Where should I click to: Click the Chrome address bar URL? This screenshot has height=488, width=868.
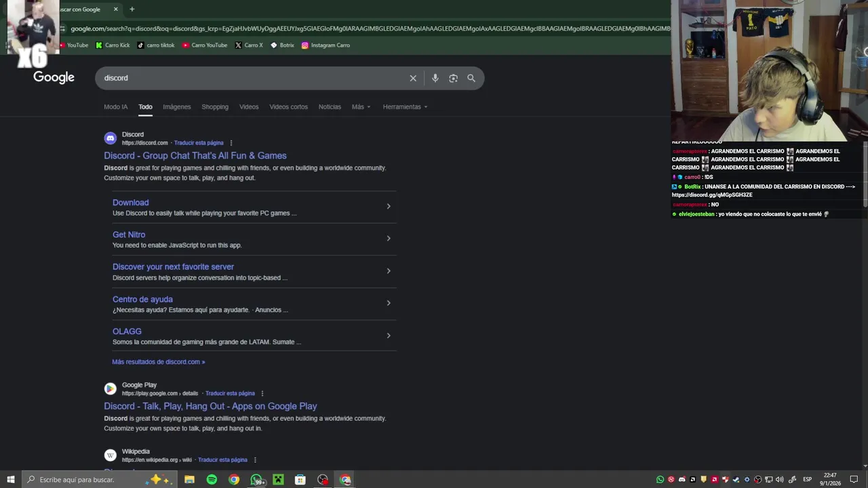pos(370,28)
